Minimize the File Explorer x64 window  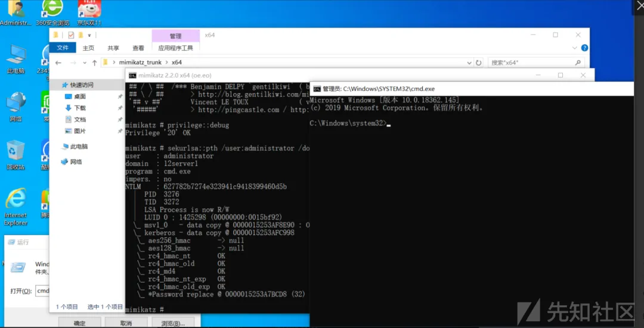tap(532, 35)
